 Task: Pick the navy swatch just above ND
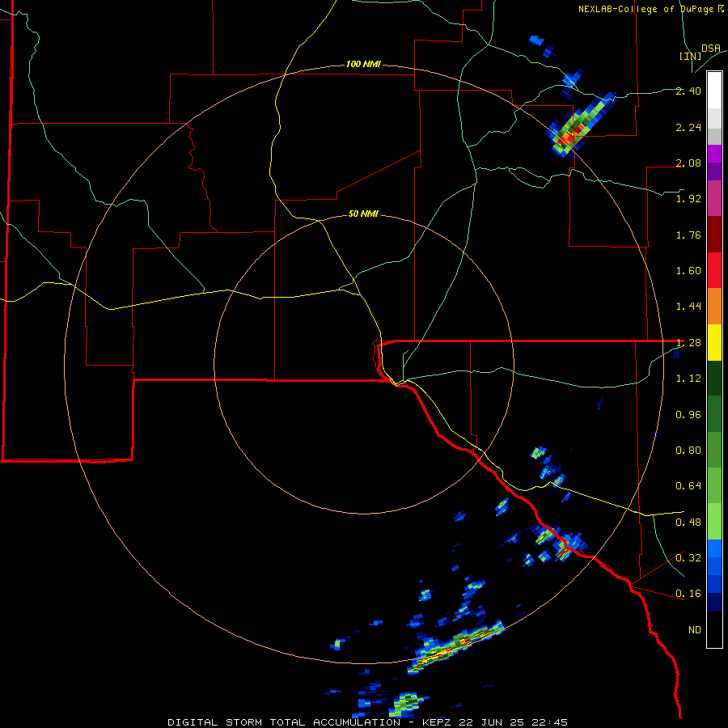click(x=714, y=603)
